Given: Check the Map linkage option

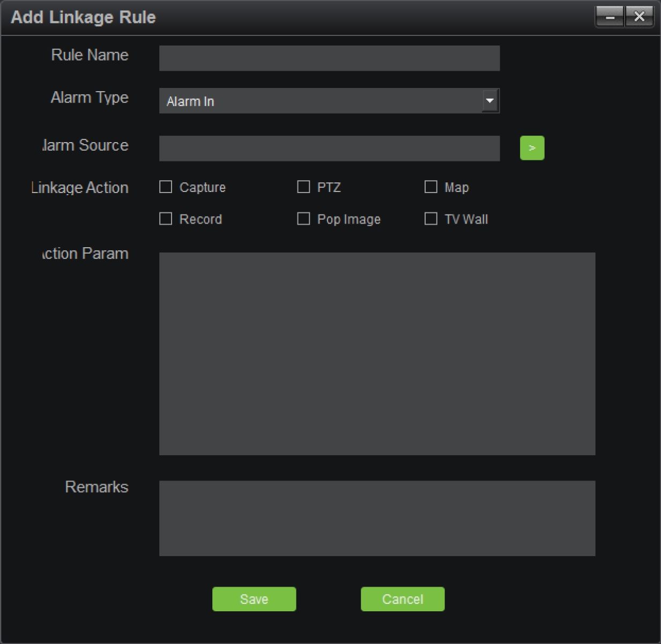Looking at the screenshot, I should pyautogui.click(x=431, y=187).
